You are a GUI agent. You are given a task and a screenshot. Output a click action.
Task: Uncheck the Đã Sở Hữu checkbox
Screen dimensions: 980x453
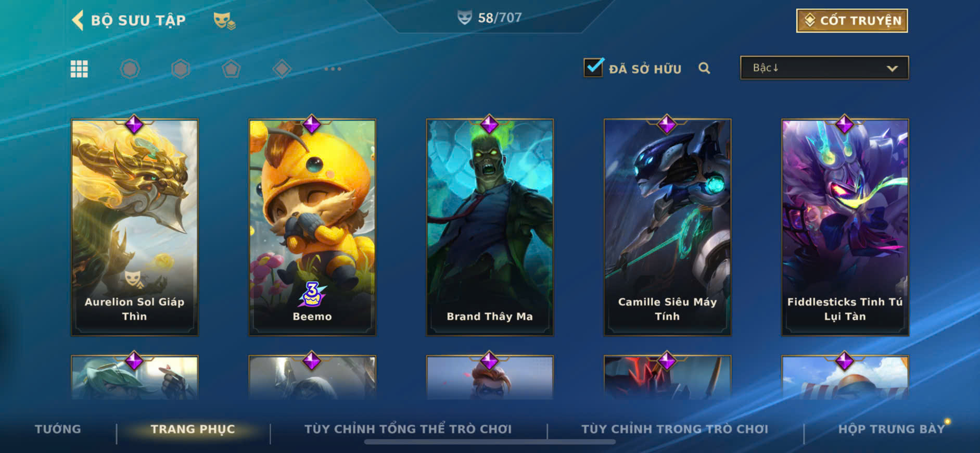tap(593, 68)
